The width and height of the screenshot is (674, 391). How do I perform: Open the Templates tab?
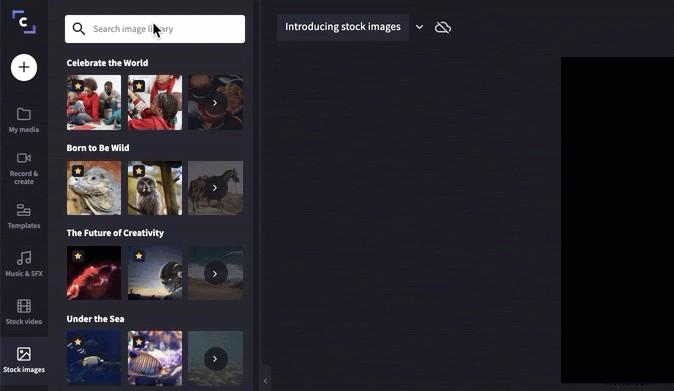click(24, 216)
